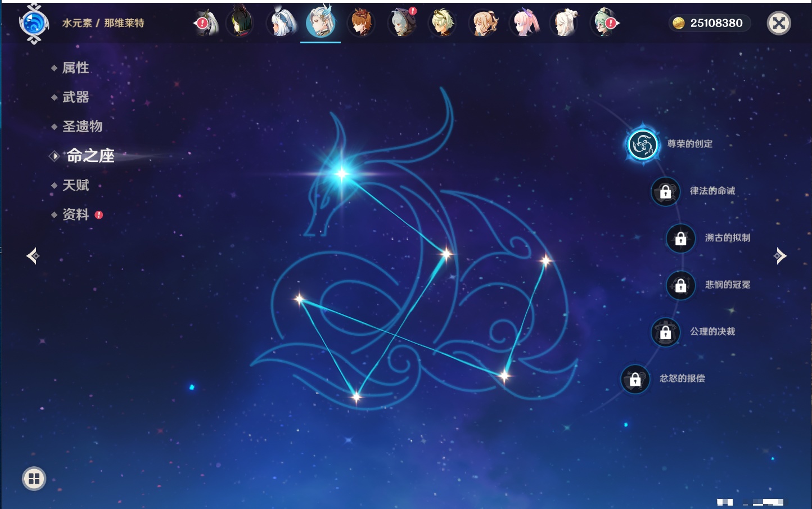Go to the next character with the right arrow
Viewport: 812px width, 509px height.
(x=779, y=256)
